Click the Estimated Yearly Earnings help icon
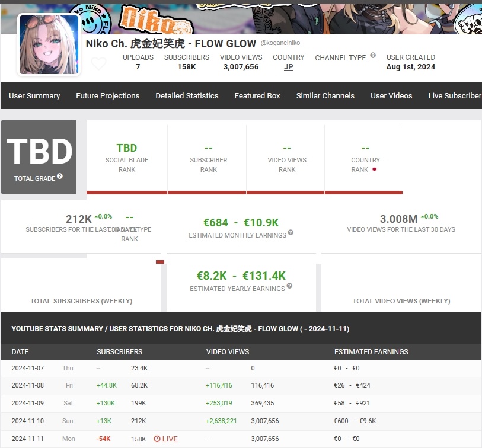The width and height of the screenshot is (482, 448). click(289, 286)
